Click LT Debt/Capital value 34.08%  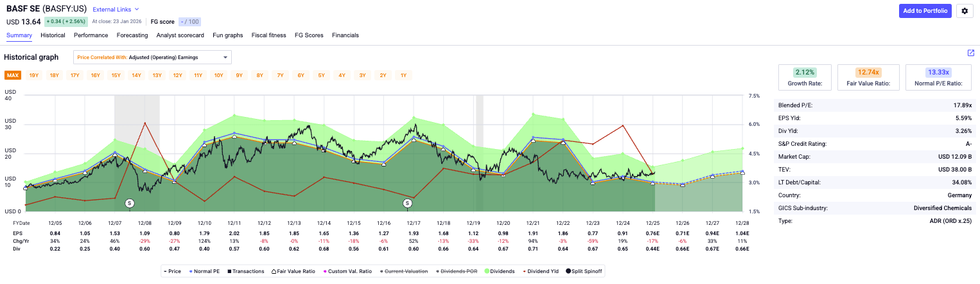[961, 182]
